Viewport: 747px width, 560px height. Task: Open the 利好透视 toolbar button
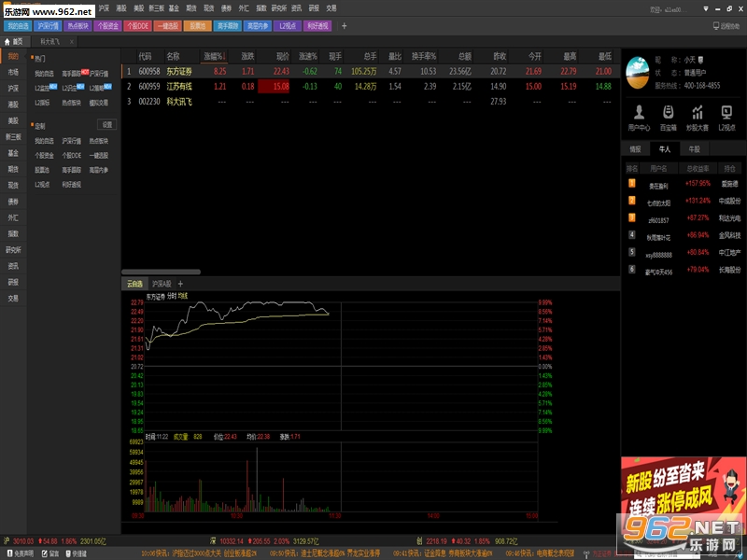click(317, 26)
